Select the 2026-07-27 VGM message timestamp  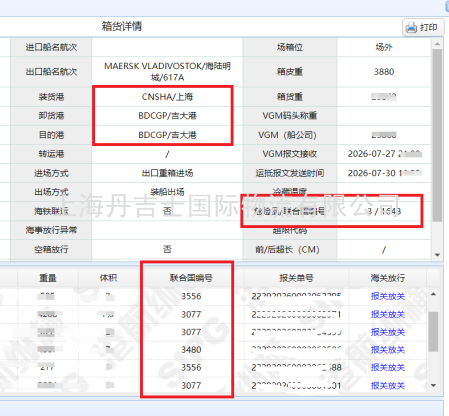[385, 154]
